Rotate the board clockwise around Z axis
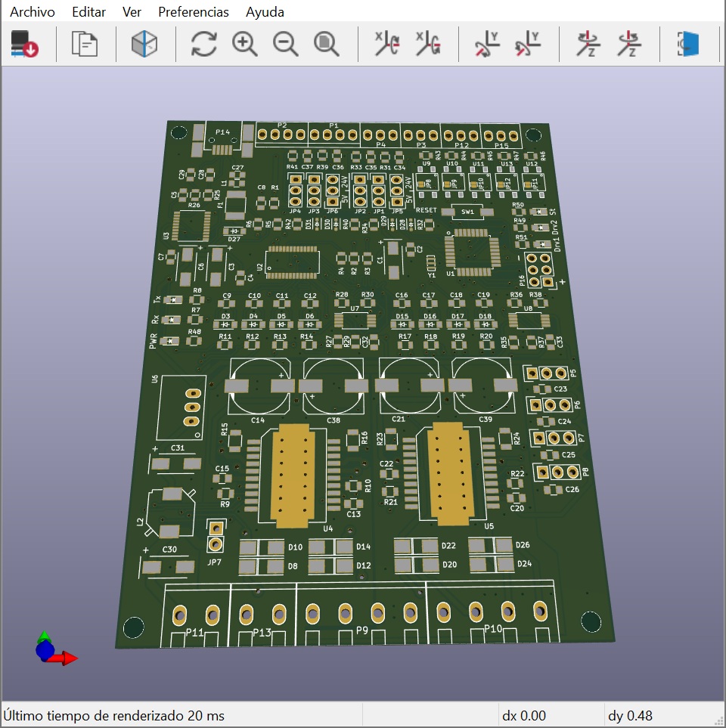 (588, 44)
